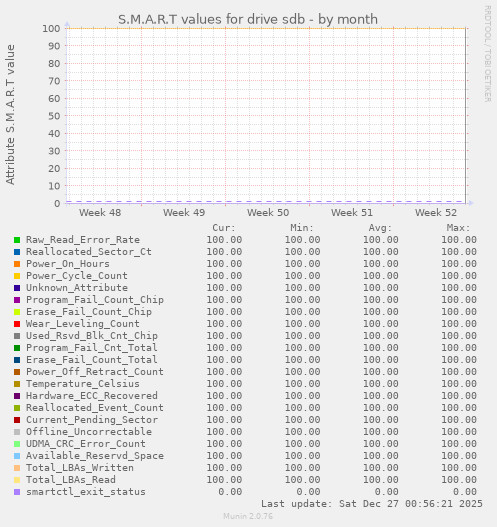Select the smartctl_exit_status legend label
Viewport: 497px width, 527px height.
86,492
